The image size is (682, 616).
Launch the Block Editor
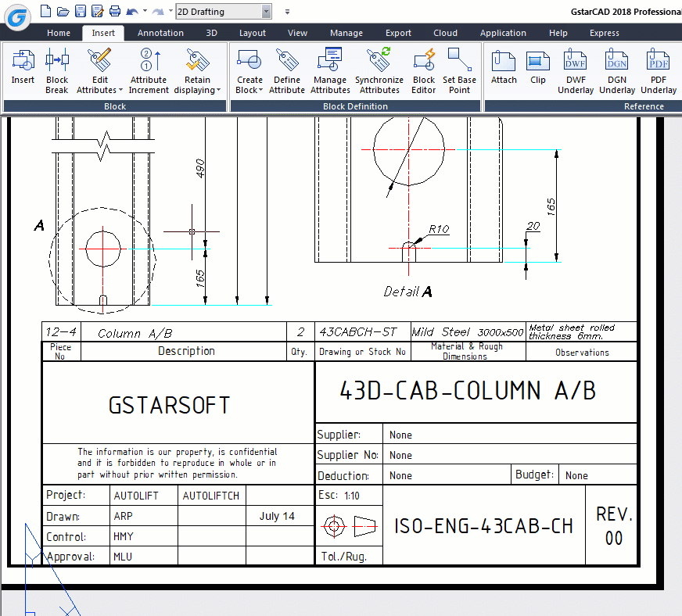(x=424, y=61)
